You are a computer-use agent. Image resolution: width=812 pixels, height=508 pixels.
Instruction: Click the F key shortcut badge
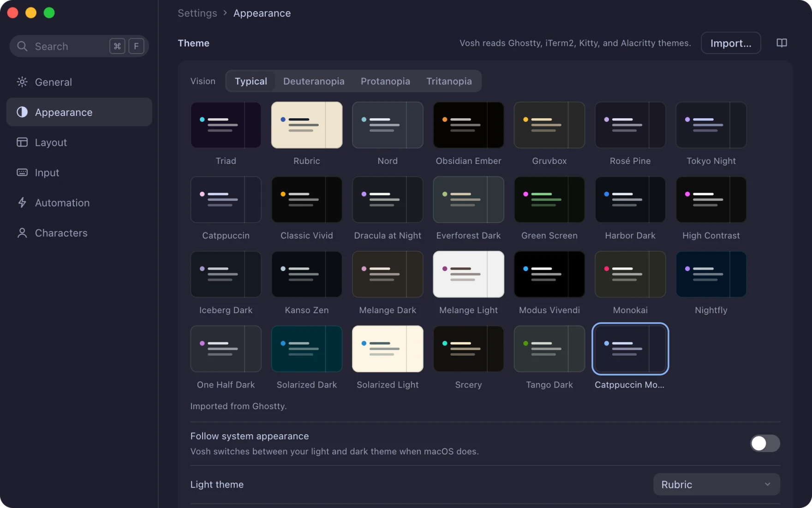136,46
